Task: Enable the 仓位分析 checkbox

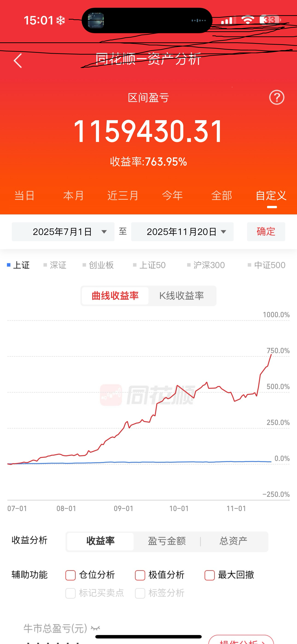Action: tap(70, 575)
